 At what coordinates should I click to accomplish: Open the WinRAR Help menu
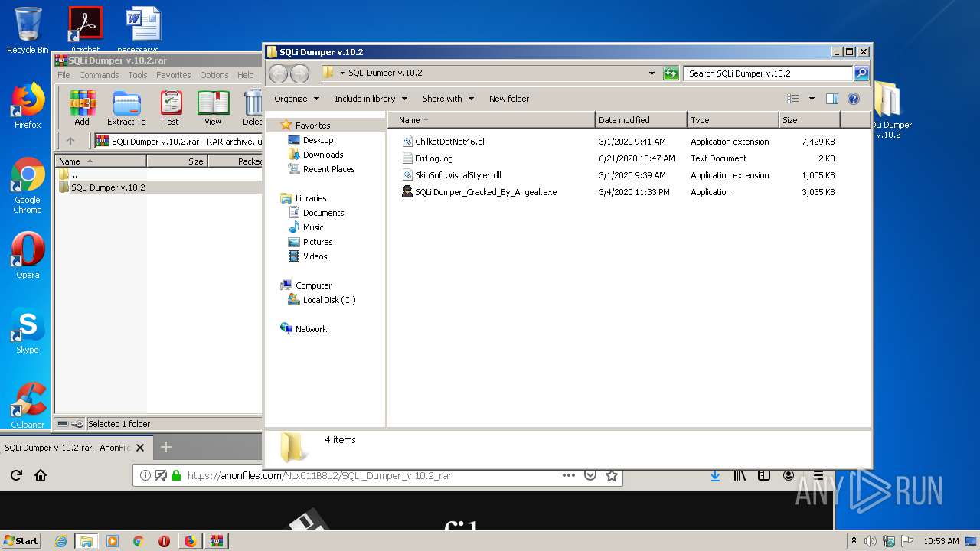click(x=246, y=75)
